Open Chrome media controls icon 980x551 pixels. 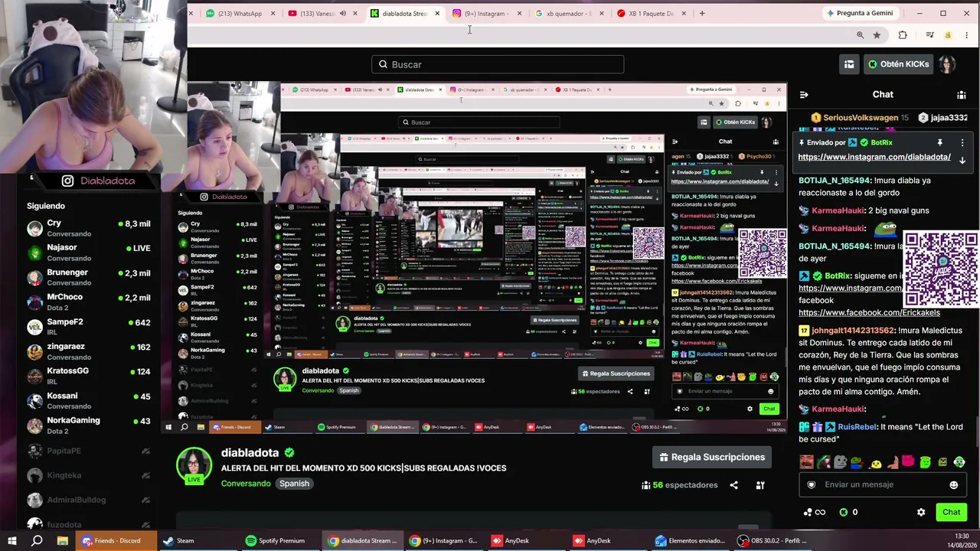929,34
